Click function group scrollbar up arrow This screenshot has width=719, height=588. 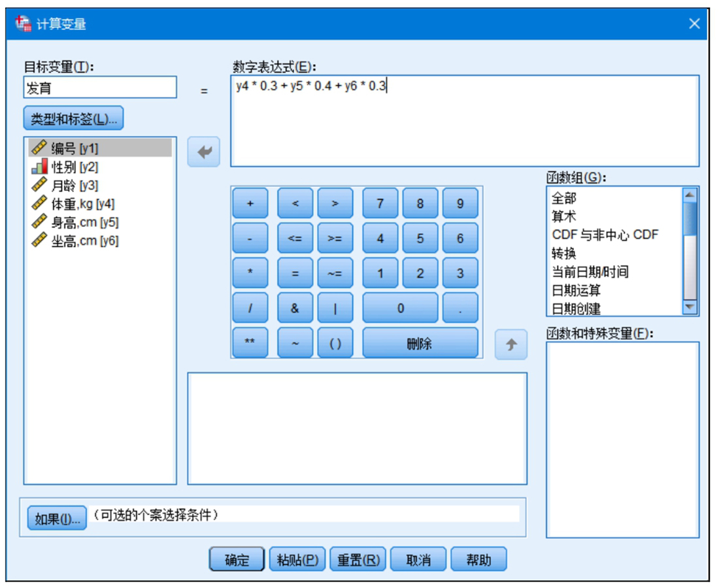click(690, 195)
